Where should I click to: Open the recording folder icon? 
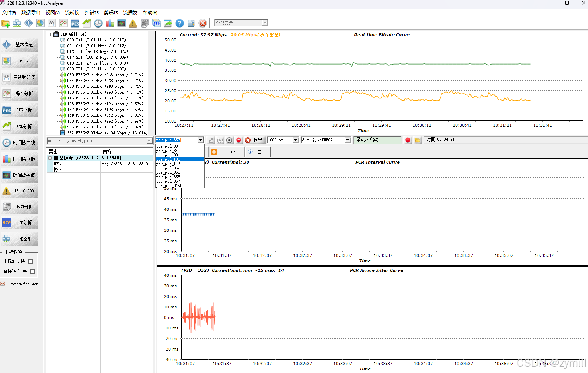[x=417, y=140]
